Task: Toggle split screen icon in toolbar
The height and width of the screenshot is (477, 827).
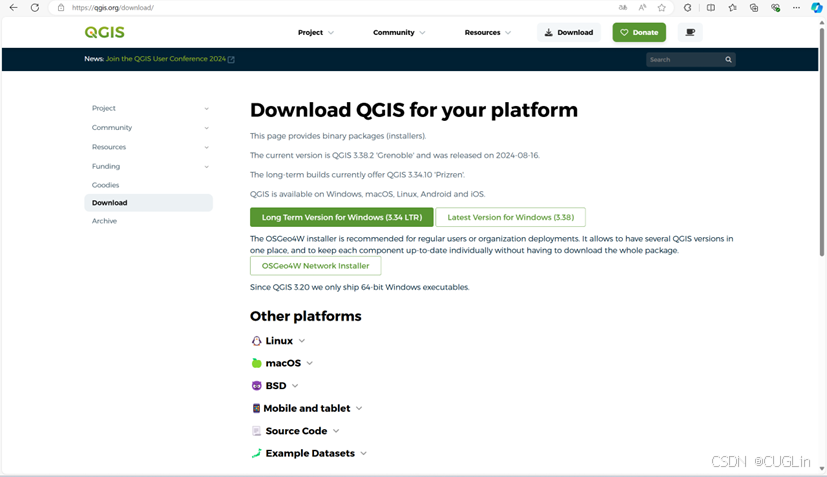Action: pos(711,7)
